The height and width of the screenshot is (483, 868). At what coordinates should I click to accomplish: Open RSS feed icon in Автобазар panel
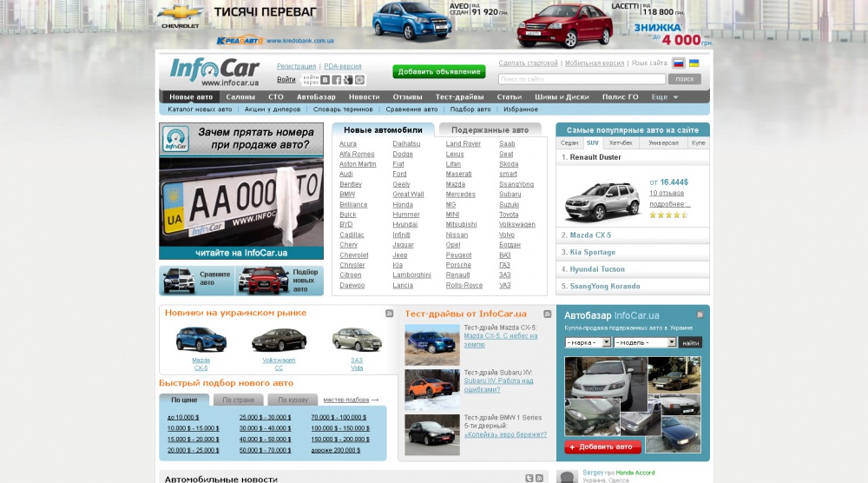(x=700, y=314)
